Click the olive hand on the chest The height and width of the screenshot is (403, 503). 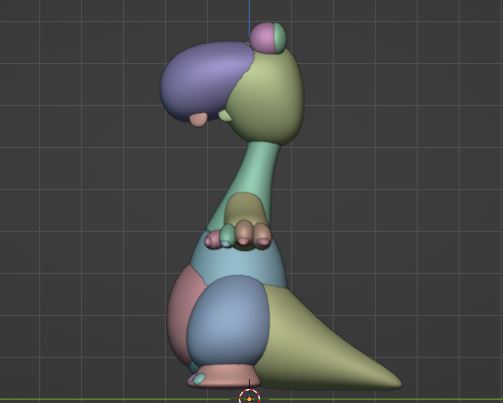click(246, 208)
